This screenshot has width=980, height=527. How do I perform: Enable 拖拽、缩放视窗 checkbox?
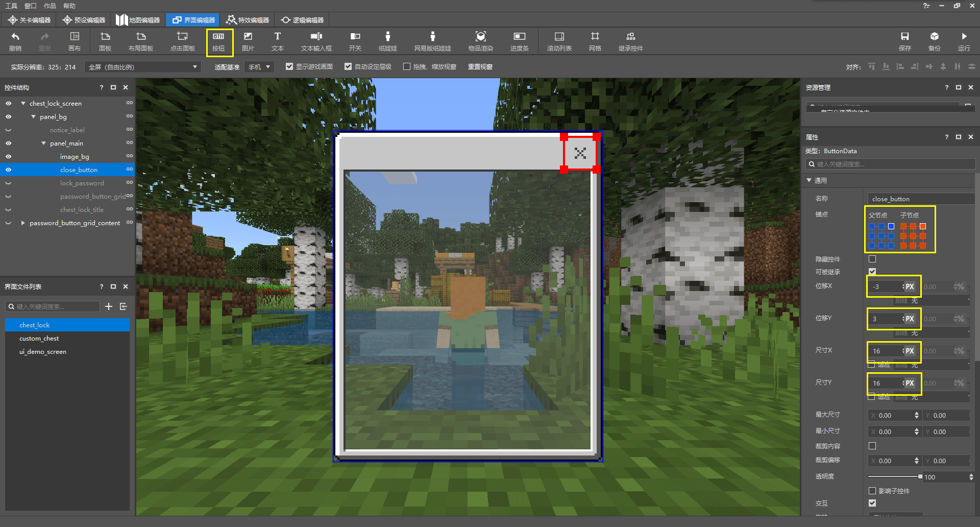[x=407, y=67]
